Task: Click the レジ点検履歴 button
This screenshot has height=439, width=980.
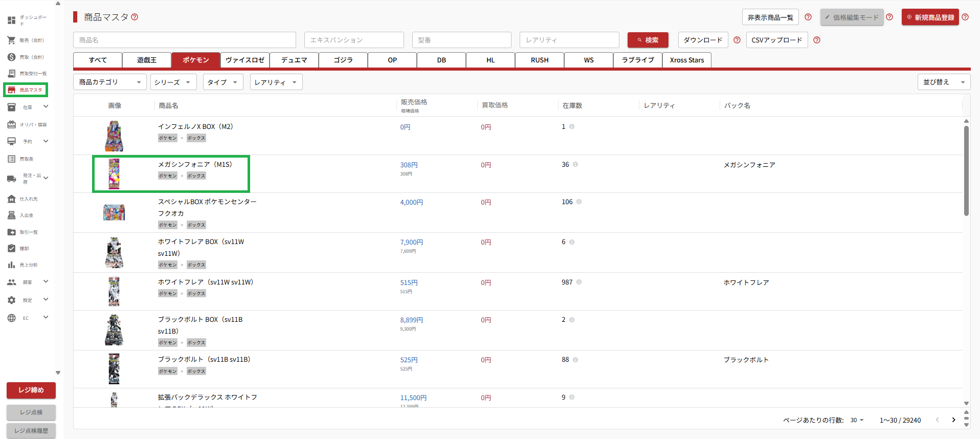Action: tap(31, 431)
